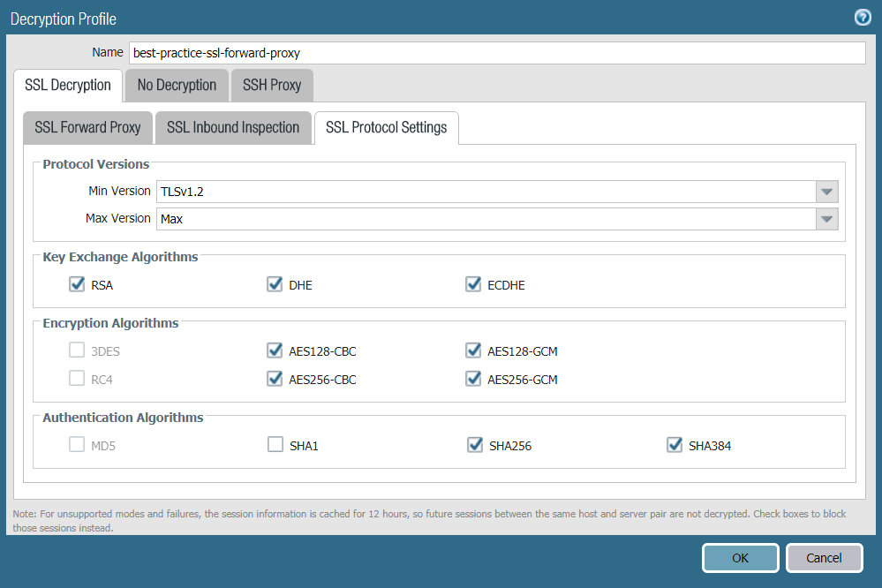
Task: Uncheck the RSA key exchange checkbox
Action: 76,285
